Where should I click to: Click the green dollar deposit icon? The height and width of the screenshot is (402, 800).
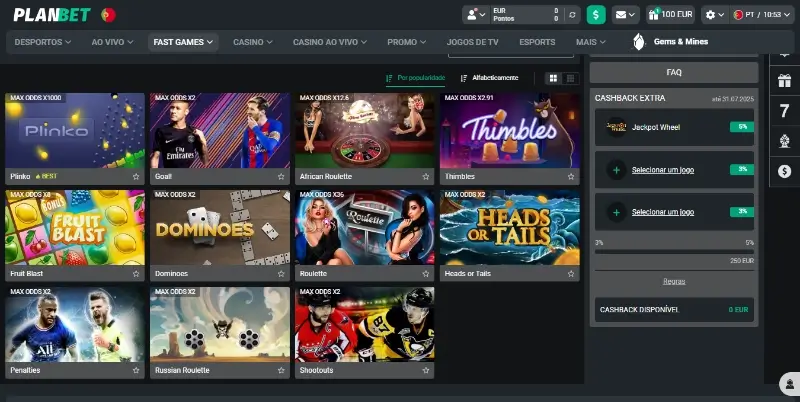596,15
